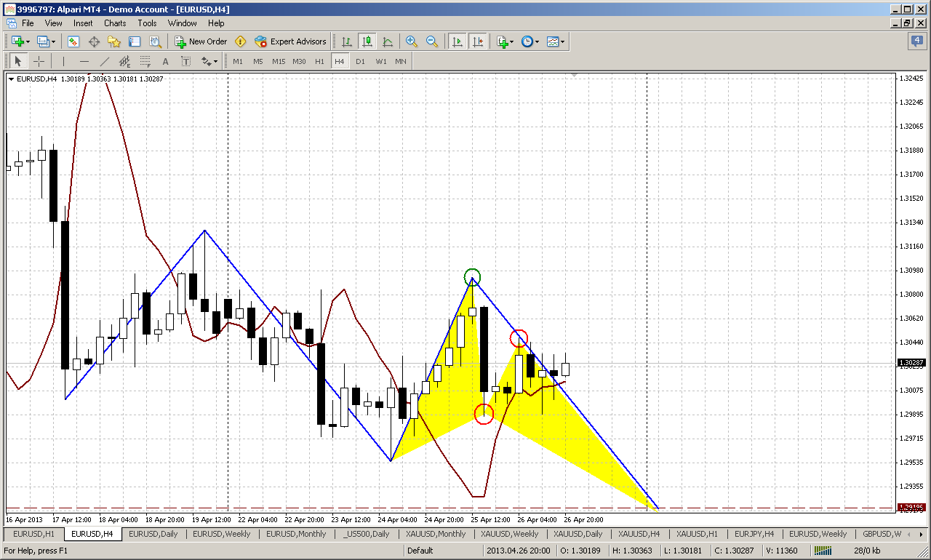Select the Crosshair tool
931x560 pixels.
(x=39, y=61)
